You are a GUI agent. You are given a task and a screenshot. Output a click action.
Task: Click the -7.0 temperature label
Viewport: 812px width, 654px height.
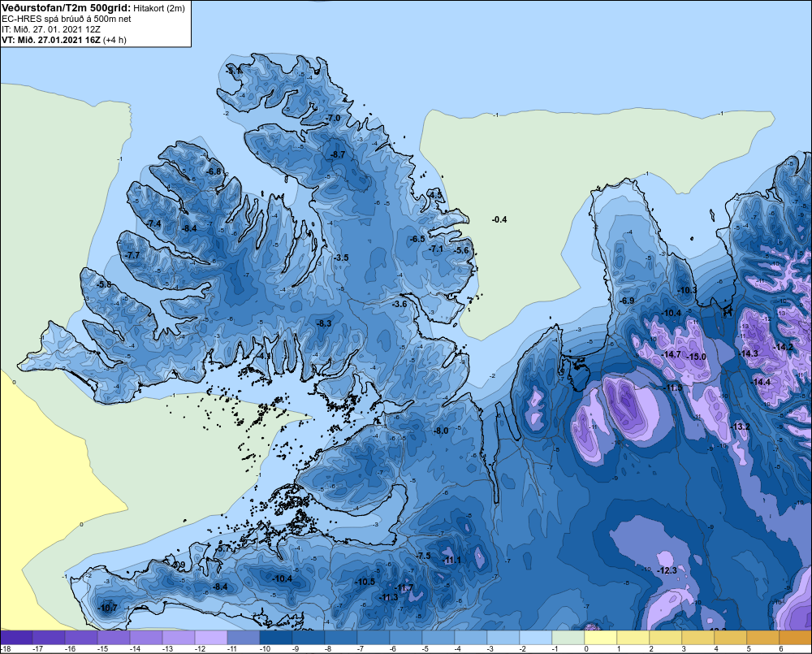point(334,118)
